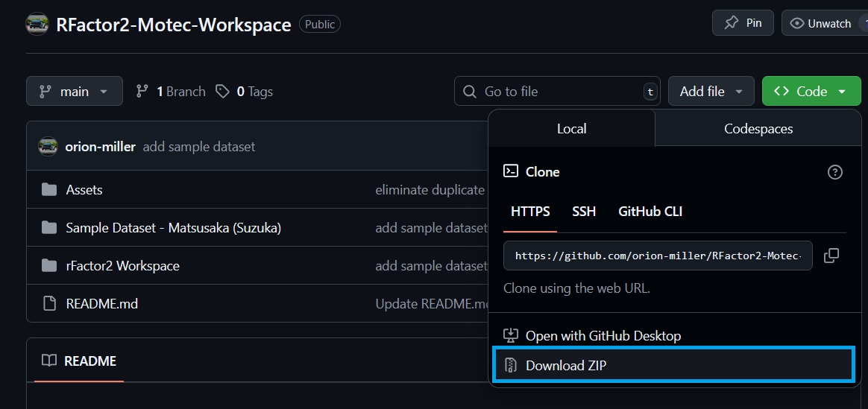Switch to the Local tab
The height and width of the screenshot is (409, 868).
[572, 129]
